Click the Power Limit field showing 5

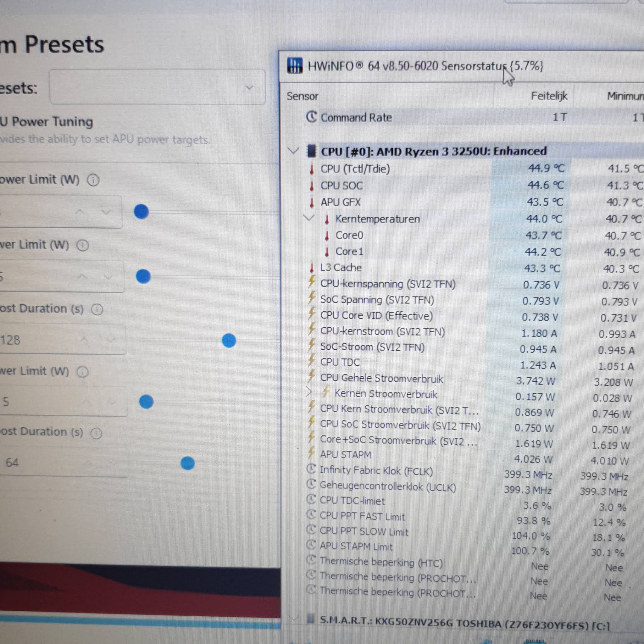63,401
